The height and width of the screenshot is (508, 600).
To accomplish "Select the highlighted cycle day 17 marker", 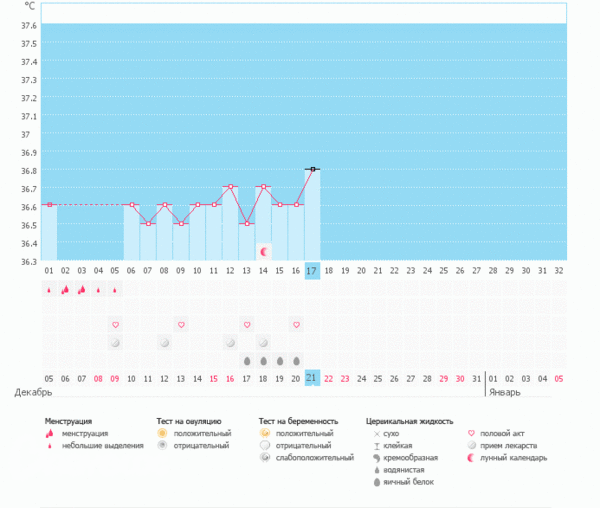I will pyautogui.click(x=312, y=271).
